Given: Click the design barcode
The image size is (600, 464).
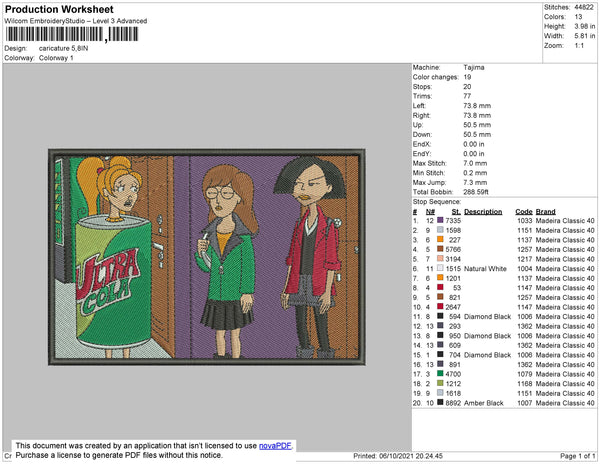Looking at the screenshot, I should pos(72,34).
